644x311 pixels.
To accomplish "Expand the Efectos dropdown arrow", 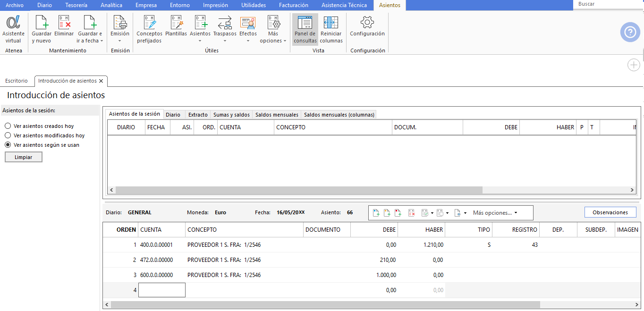I will pyautogui.click(x=248, y=41).
